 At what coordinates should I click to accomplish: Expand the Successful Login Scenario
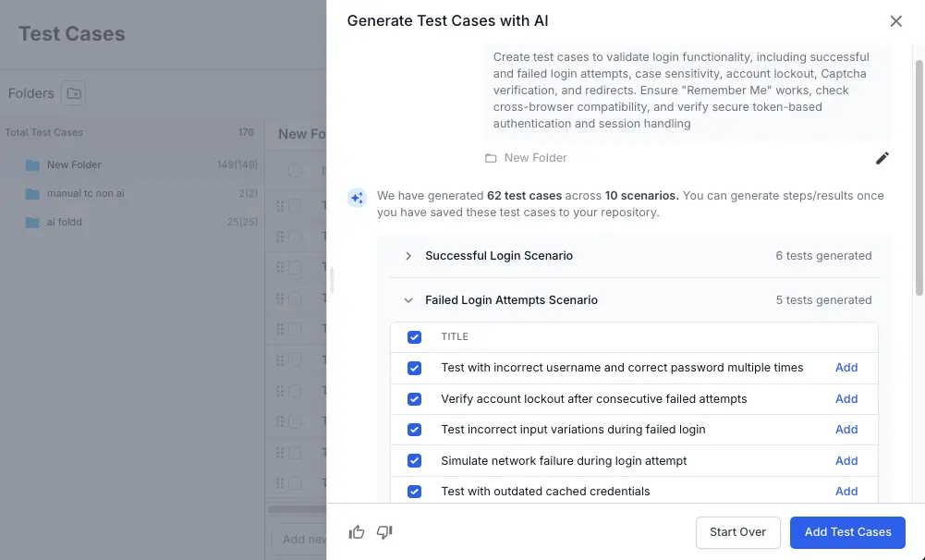tap(408, 256)
